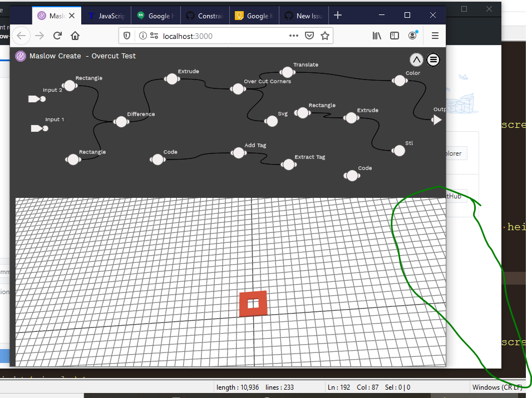Open the Extrude node
Image resolution: width=532 pixels, height=398 pixels.
click(172, 79)
